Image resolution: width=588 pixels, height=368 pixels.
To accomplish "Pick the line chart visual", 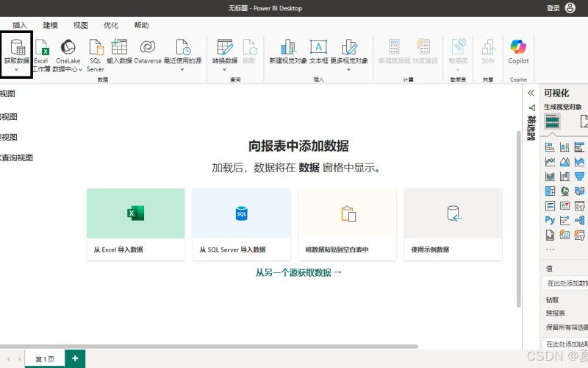I will 550,162.
